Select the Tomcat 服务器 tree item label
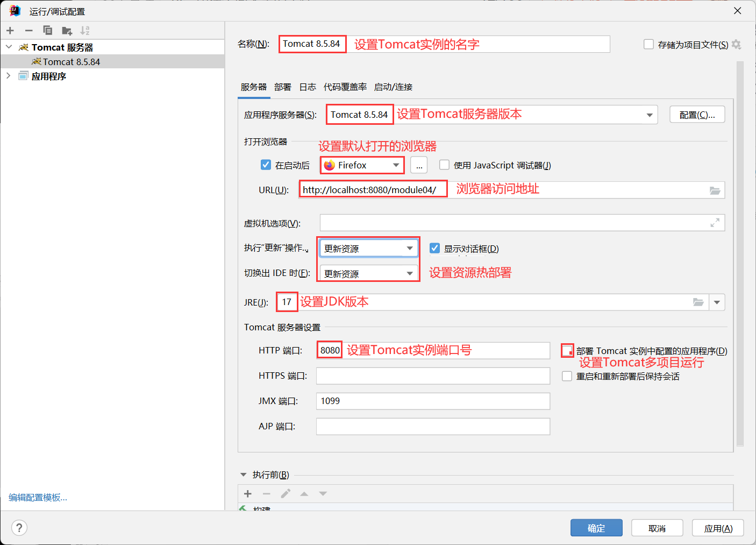756x545 pixels. tap(62, 47)
